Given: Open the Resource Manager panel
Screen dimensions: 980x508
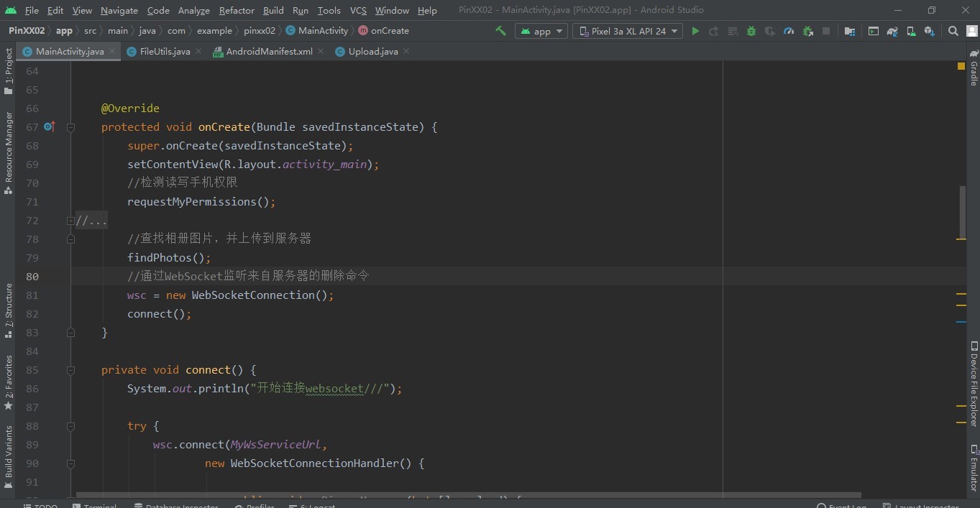Looking at the screenshot, I should coord(9,152).
